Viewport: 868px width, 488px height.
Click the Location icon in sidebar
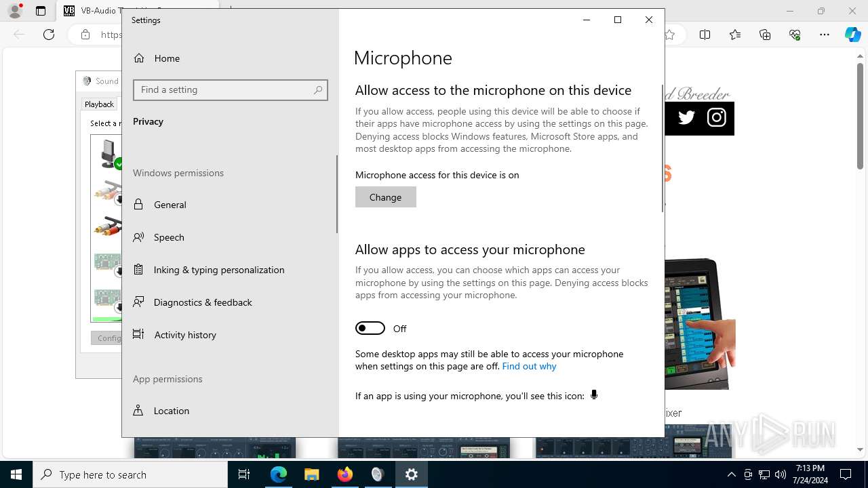(x=138, y=410)
